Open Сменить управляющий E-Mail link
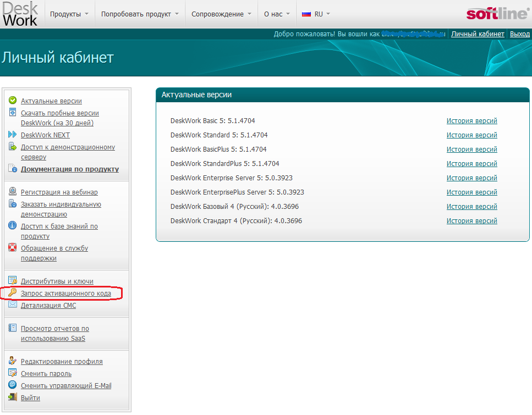 tap(66, 385)
